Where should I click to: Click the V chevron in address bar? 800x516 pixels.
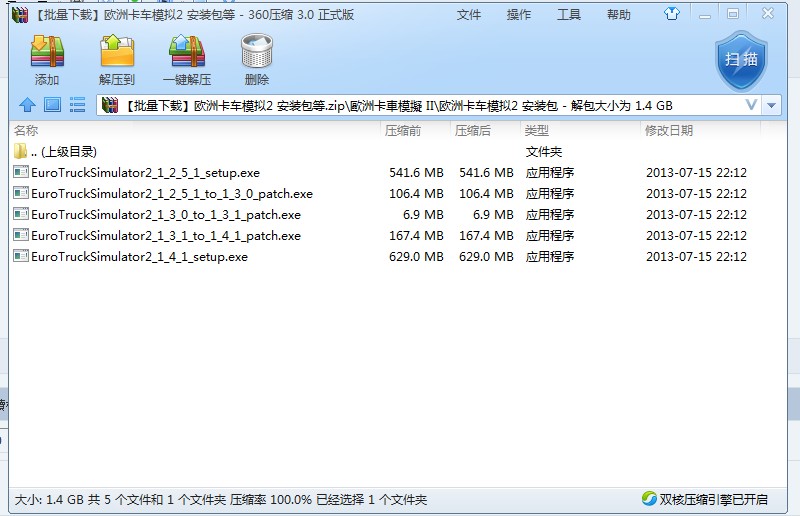point(751,105)
